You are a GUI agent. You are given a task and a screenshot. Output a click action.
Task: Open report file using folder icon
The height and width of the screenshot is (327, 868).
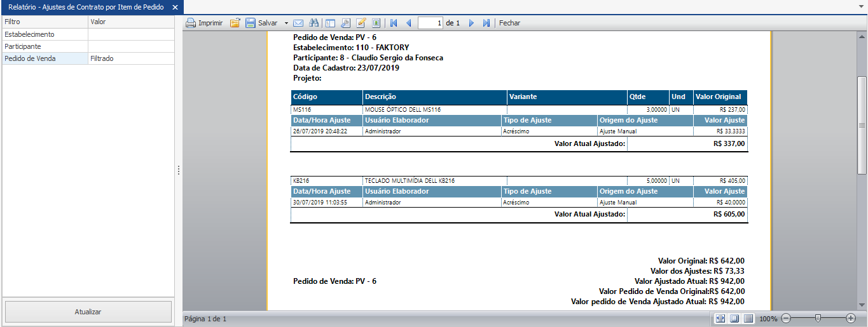coord(235,23)
